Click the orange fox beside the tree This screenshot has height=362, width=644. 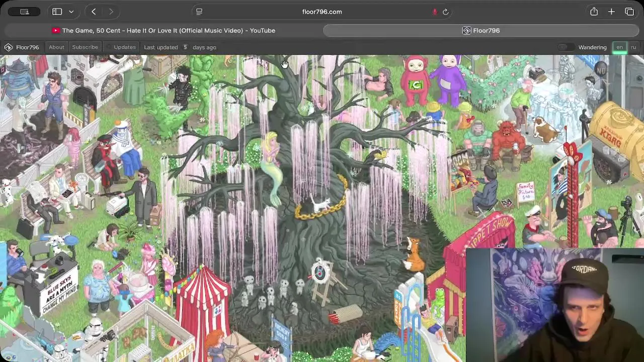coord(414,254)
